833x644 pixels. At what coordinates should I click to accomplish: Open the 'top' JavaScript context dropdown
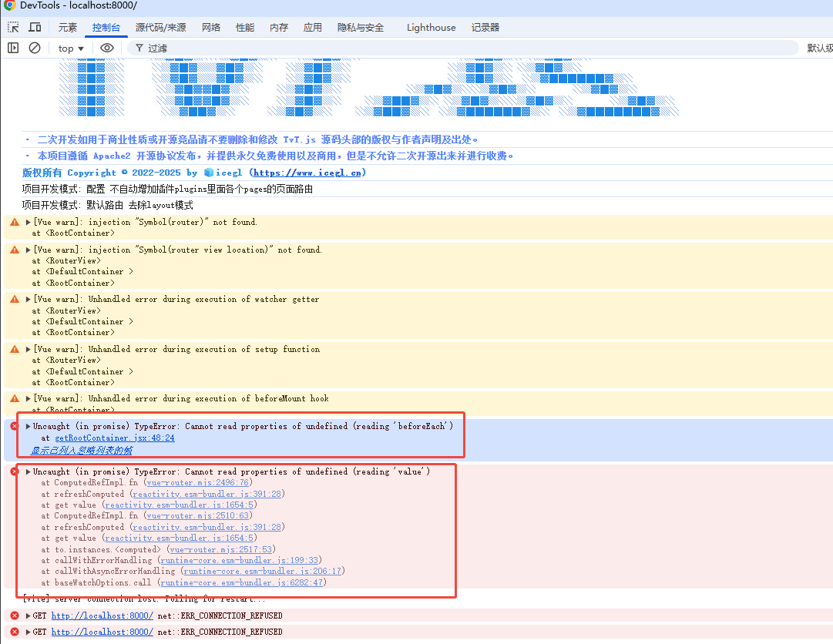click(71, 49)
